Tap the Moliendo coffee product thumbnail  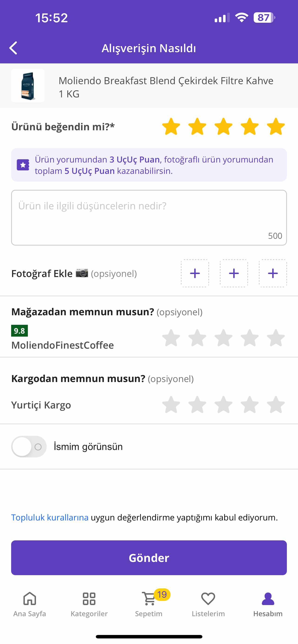point(28,86)
